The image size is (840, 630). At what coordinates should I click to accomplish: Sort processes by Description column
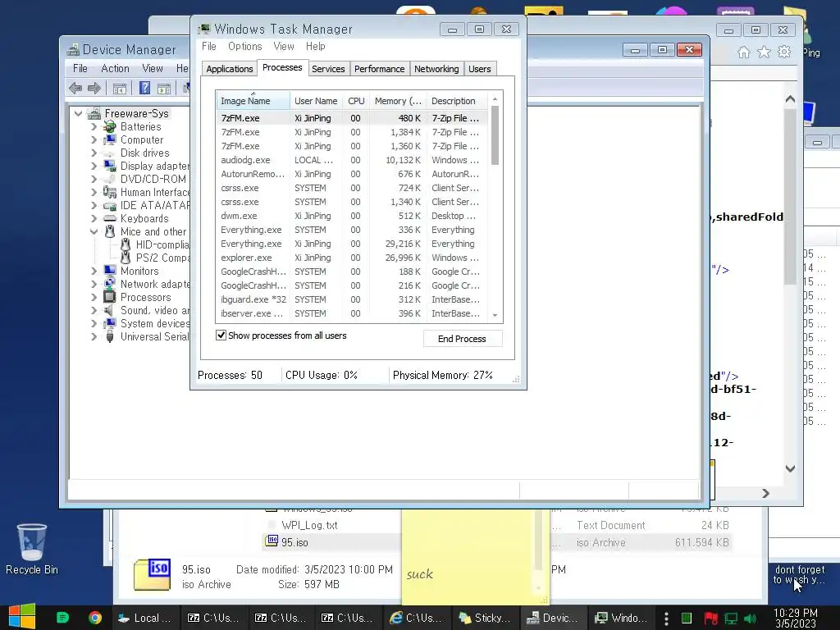tap(457, 101)
